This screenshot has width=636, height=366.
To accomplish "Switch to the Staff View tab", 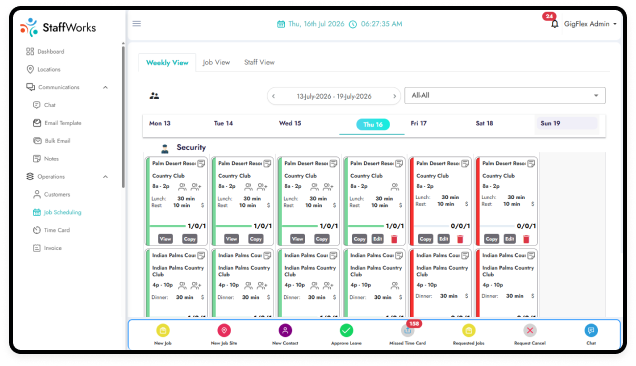I will 259,62.
